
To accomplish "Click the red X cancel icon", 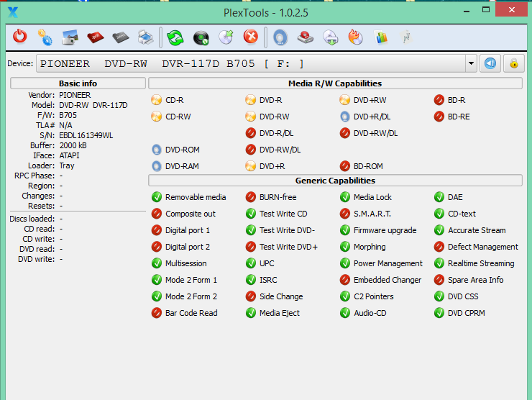I will tap(251, 37).
